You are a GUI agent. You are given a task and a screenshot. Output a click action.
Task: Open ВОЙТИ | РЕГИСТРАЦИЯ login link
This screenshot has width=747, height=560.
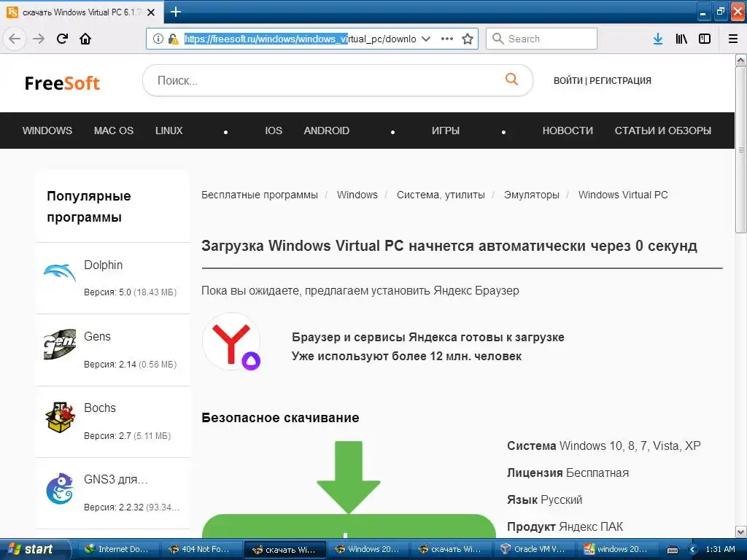pos(602,80)
